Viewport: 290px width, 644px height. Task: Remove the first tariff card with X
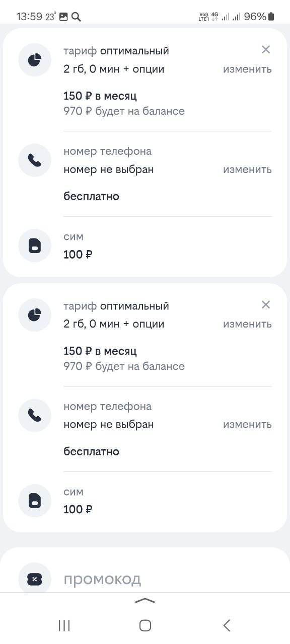(266, 49)
